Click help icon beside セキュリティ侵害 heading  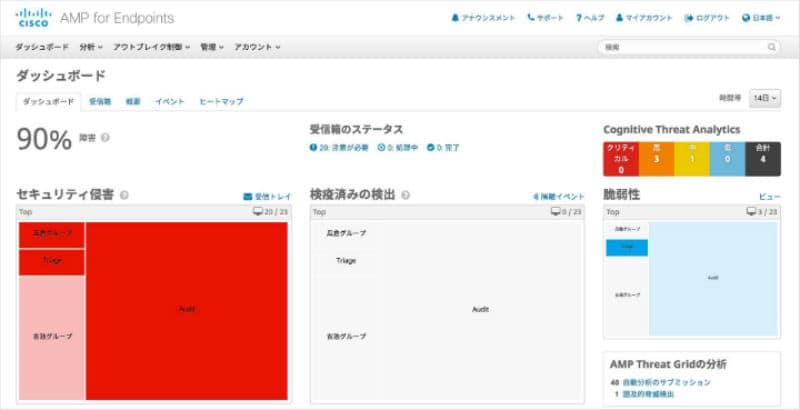(x=124, y=195)
